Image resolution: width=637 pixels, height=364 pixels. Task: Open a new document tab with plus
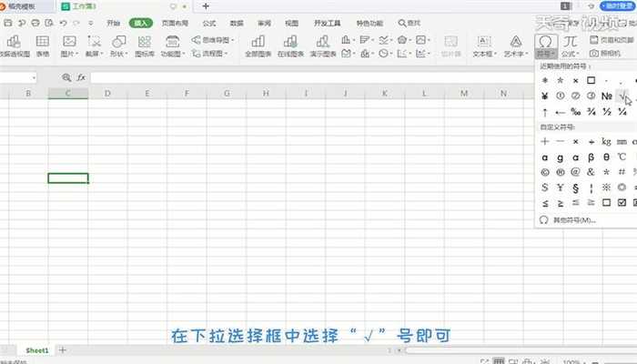(x=206, y=6)
